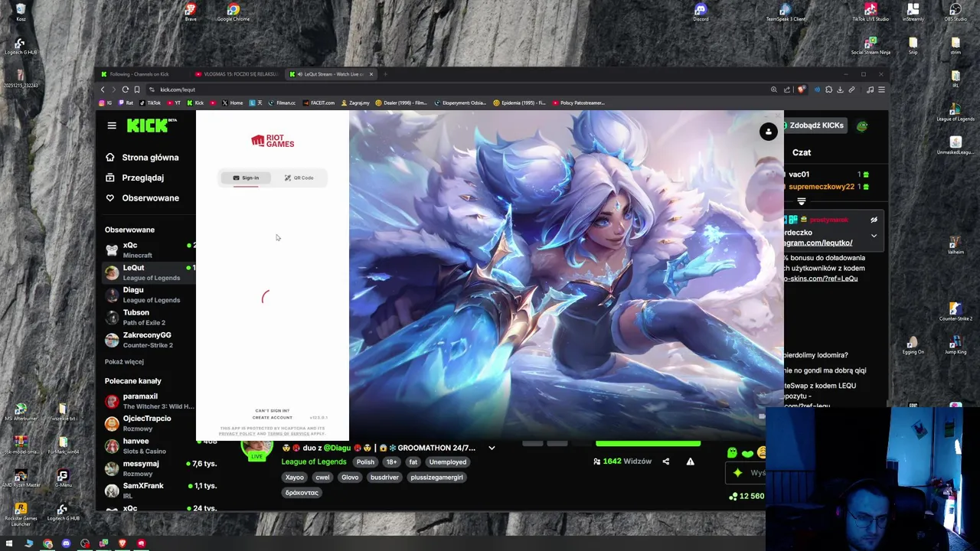
Task: Open SamXFrank IRL channel
Action: pos(149,491)
